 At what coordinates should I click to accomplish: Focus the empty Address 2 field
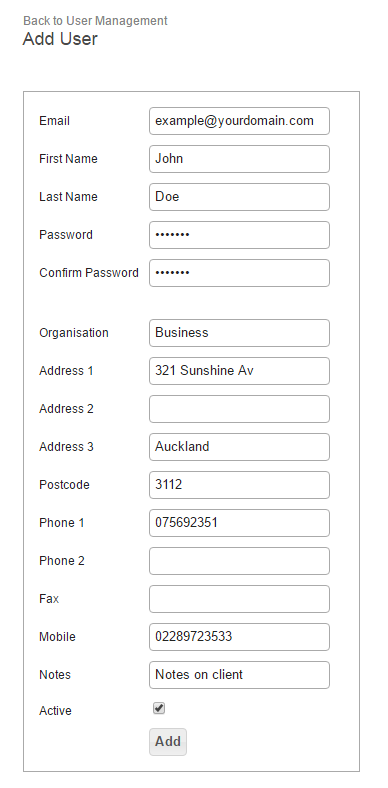[239, 409]
